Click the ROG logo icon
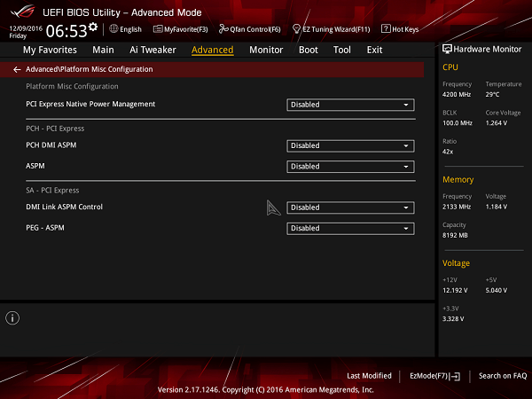532x399 pixels. [22, 12]
